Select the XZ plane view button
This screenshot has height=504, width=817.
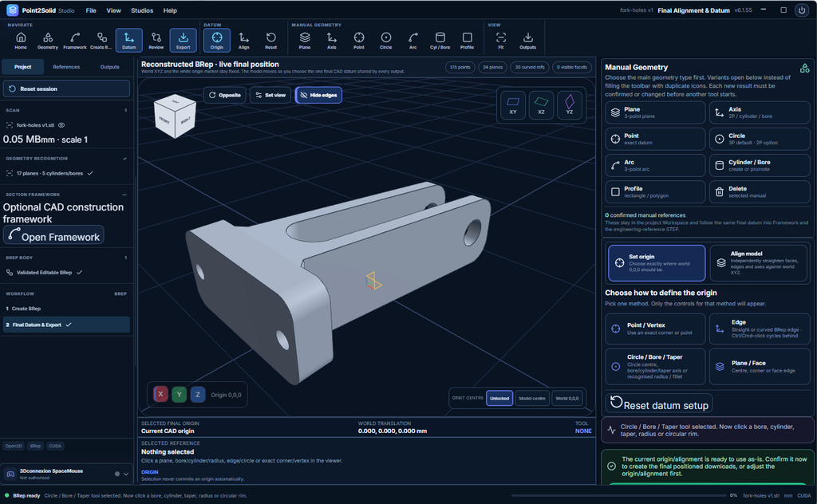[542, 104]
